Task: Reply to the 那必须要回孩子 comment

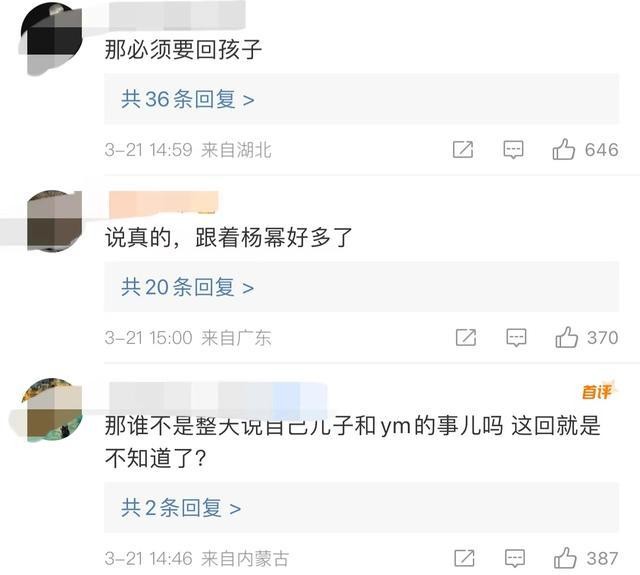Action: click(513, 150)
